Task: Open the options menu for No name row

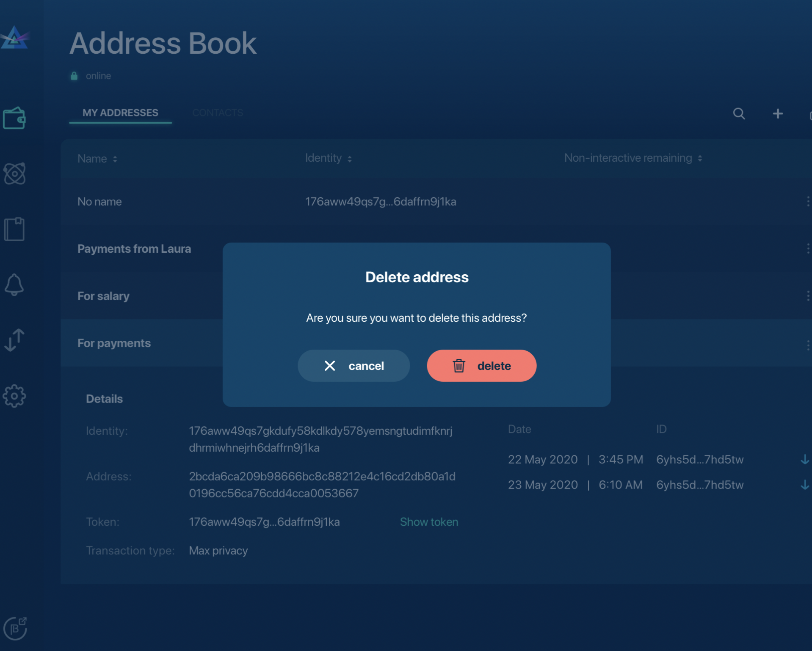Action: point(808,201)
